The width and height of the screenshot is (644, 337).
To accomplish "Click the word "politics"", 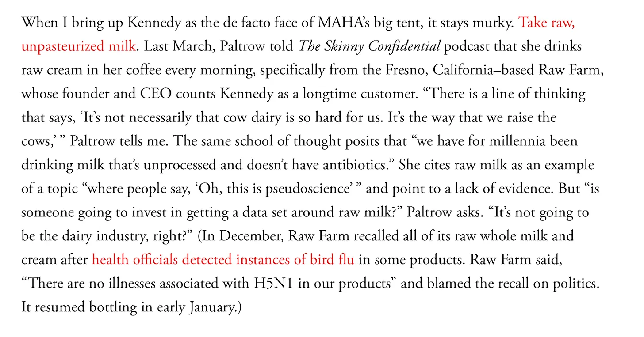I will [578, 283].
